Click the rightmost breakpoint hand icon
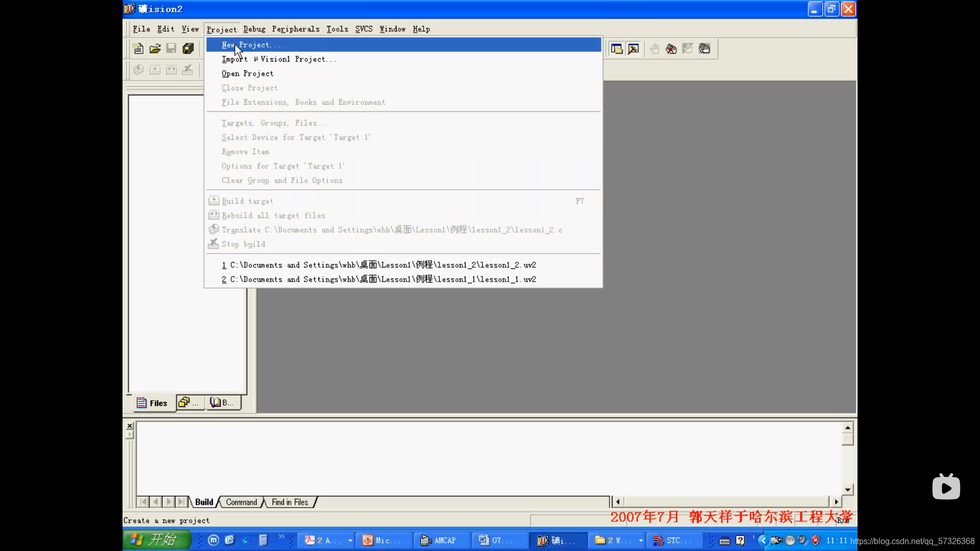The height and width of the screenshot is (551, 980). point(704,48)
